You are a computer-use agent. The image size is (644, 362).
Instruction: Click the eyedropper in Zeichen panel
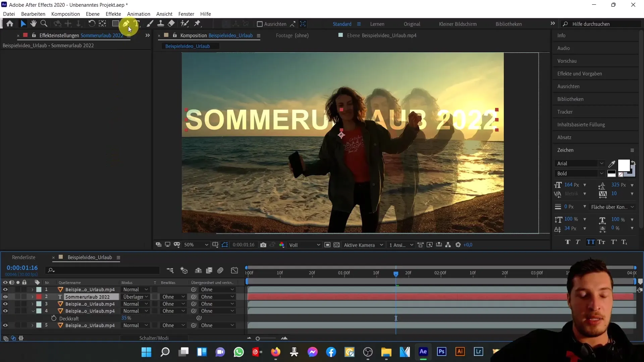tap(612, 164)
